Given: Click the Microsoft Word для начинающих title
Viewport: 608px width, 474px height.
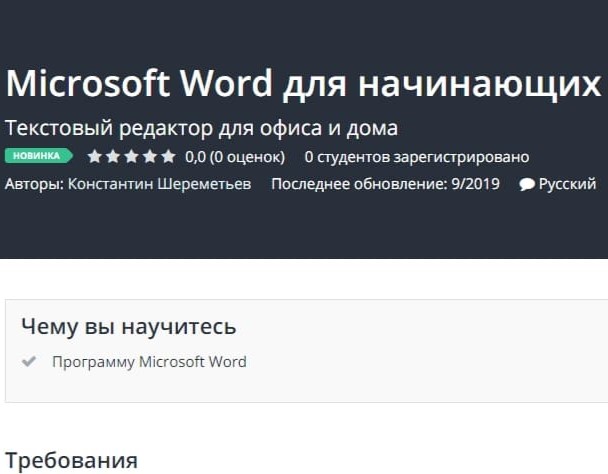Looking at the screenshot, I should coord(303,85).
